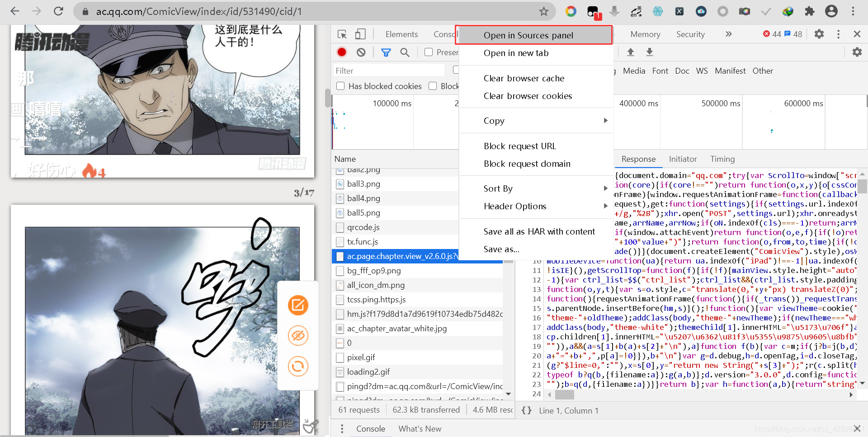The height and width of the screenshot is (437, 868).
Task: Open DevTools settings gear
Action: 819,34
